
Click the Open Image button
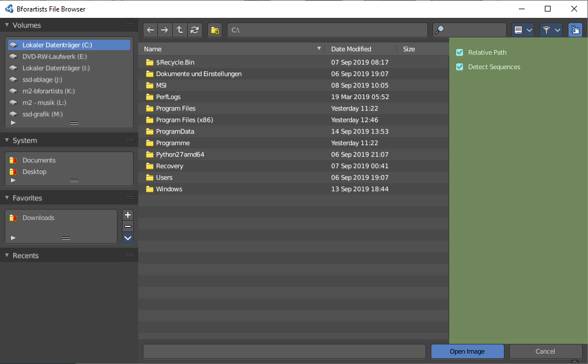click(467, 351)
